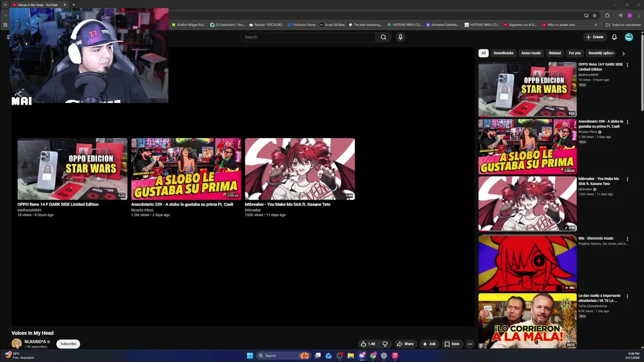Dislike the video with thumbs-down
Image resolution: width=644 pixels, height=362 pixels.
(385, 344)
